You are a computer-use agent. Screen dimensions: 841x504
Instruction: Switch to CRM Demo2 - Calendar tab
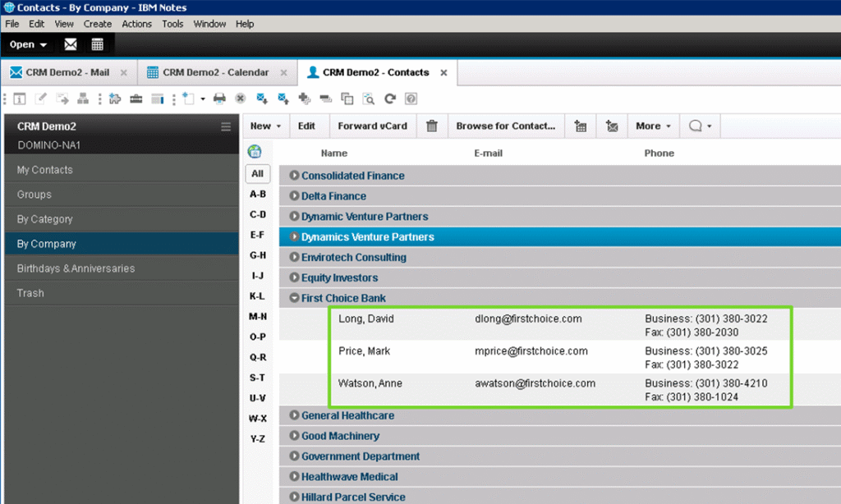pos(216,72)
